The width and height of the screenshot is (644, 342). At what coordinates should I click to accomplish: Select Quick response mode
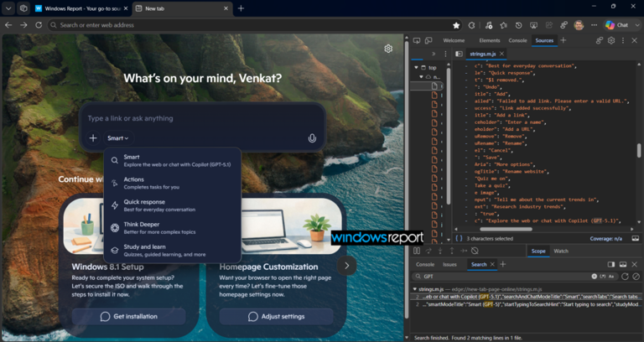click(173, 205)
